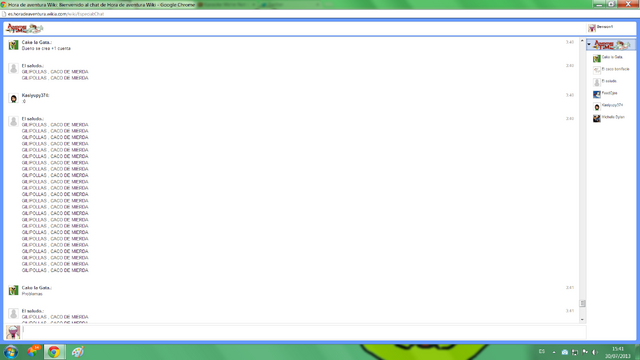Click chat scrollbar down arrow
Image resolution: width=640 pixels, height=360 pixels.
point(582,320)
